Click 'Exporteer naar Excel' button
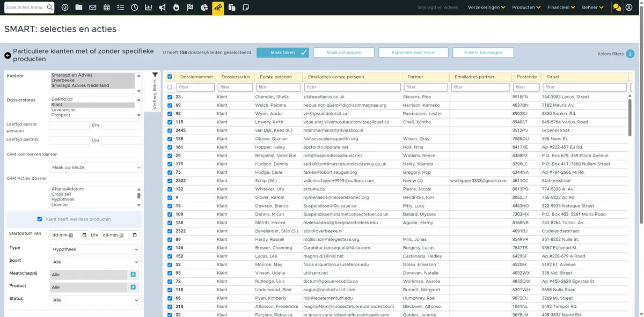644x317 pixels. point(413,53)
